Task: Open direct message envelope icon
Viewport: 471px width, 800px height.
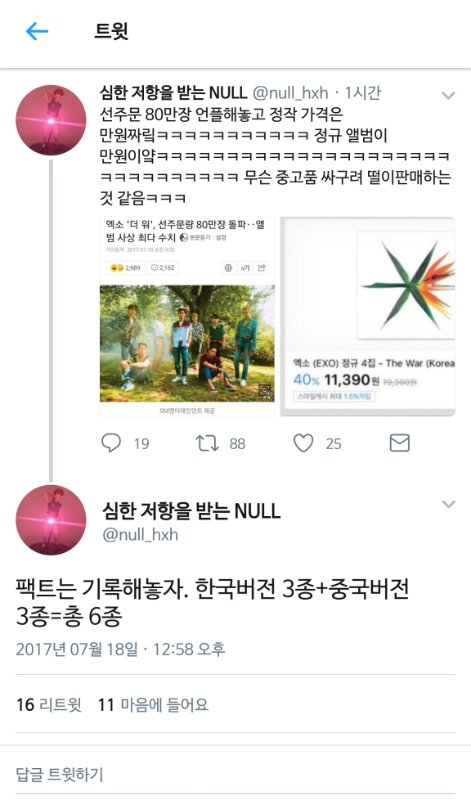Action: click(x=400, y=443)
